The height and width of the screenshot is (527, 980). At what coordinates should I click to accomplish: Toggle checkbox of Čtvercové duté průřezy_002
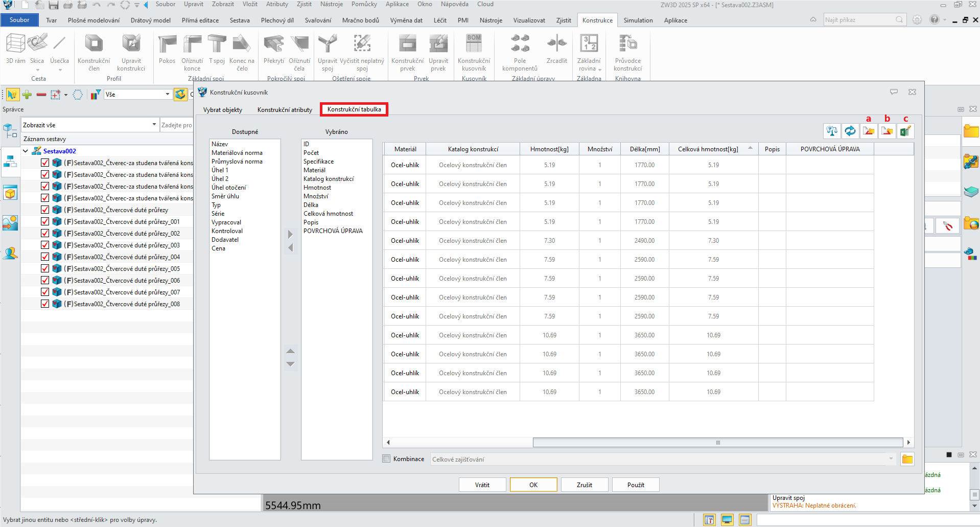45,233
